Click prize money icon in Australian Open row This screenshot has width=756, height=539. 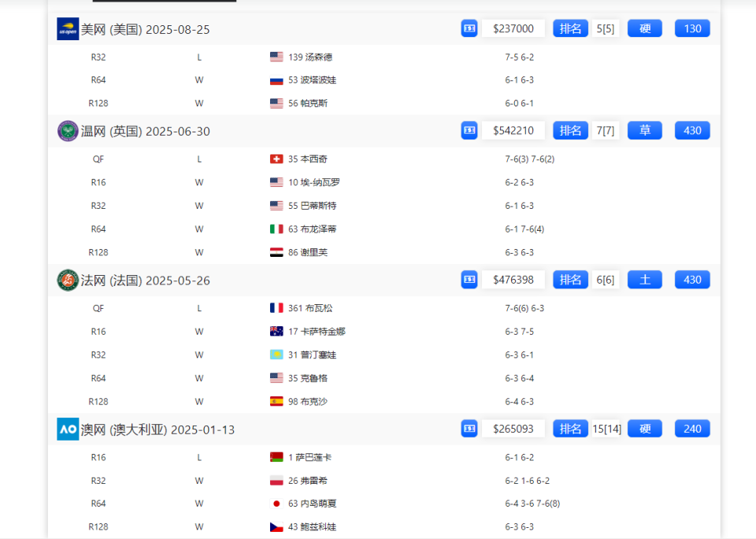pos(469,429)
